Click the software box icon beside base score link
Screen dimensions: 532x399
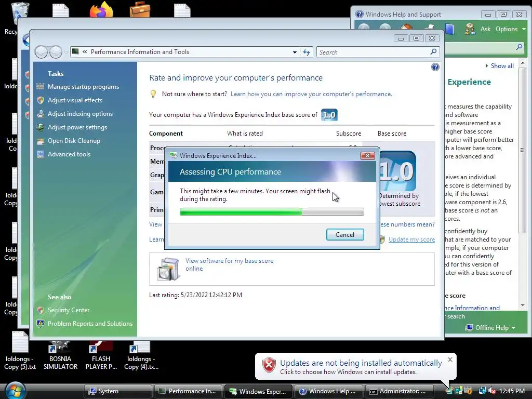point(168,269)
